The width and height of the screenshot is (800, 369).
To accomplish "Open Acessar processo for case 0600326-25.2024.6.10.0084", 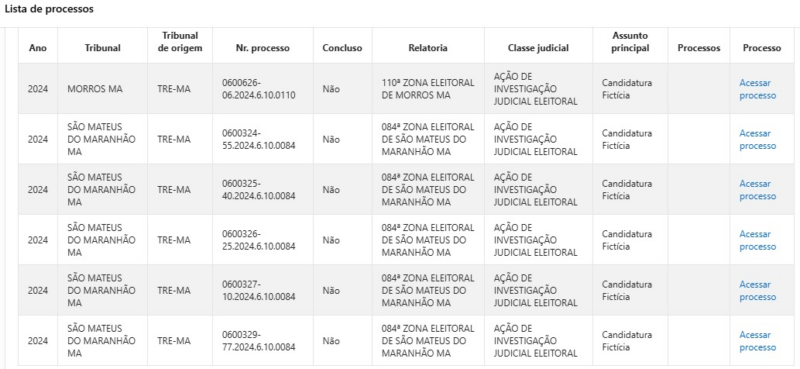I will pos(758,240).
